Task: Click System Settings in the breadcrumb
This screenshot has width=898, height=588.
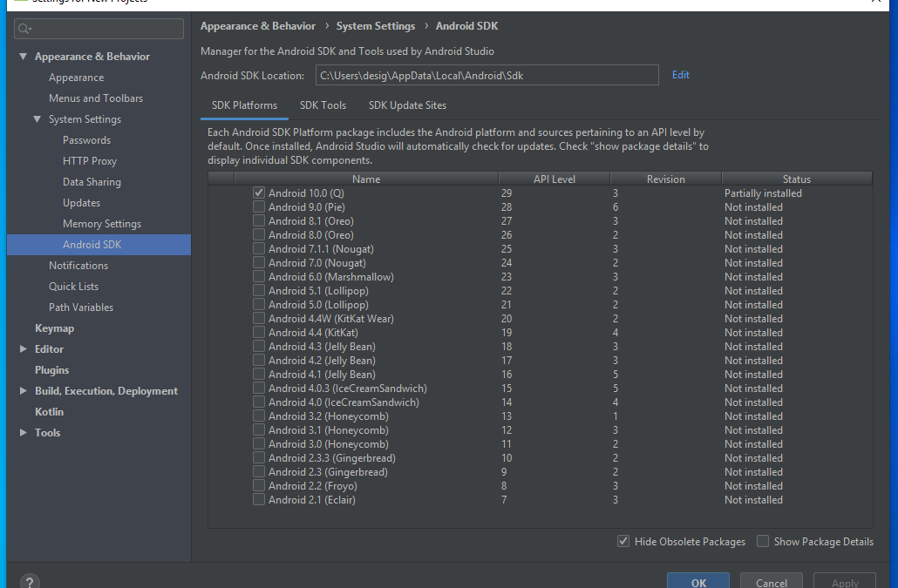Action: 376,26
